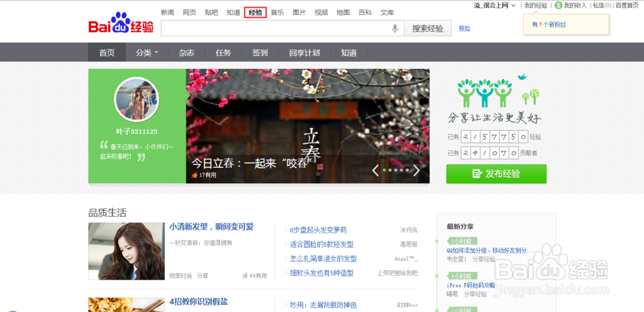Image resolution: width=644 pixels, height=312 pixels.
Task: Open 回享计划 in the navigation bar
Action: tap(305, 53)
